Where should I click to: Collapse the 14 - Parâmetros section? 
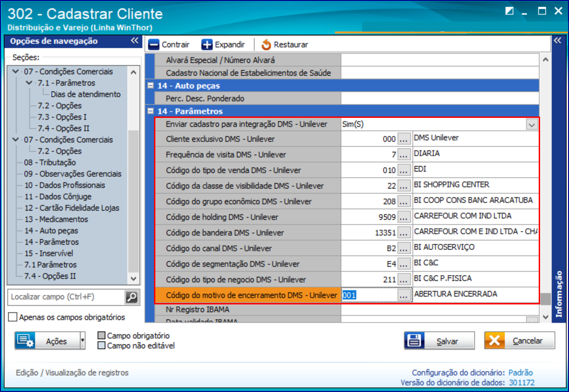(151, 112)
